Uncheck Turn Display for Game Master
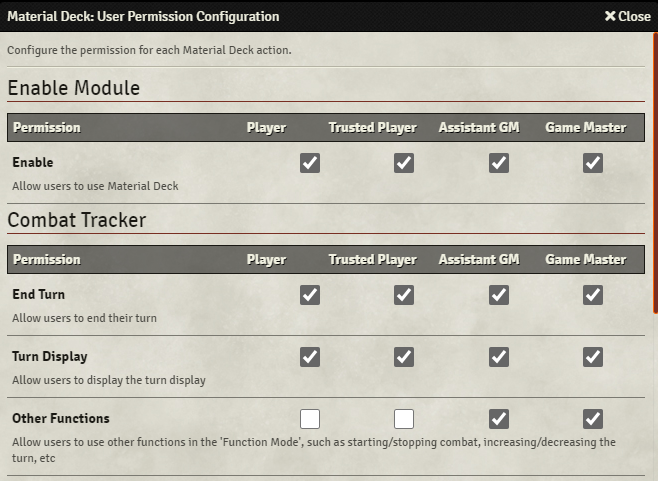The height and width of the screenshot is (481, 658). tap(593, 357)
